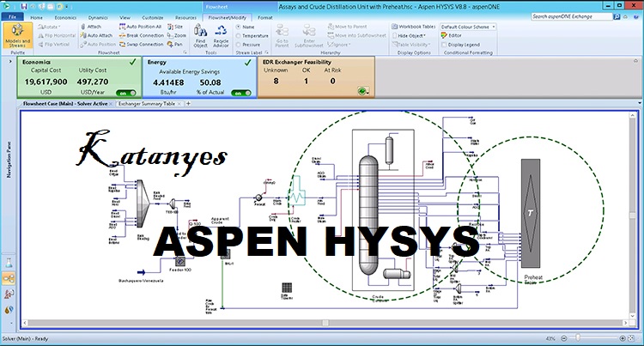Open Properties environment flask icon in sidebar

tap(9, 263)
